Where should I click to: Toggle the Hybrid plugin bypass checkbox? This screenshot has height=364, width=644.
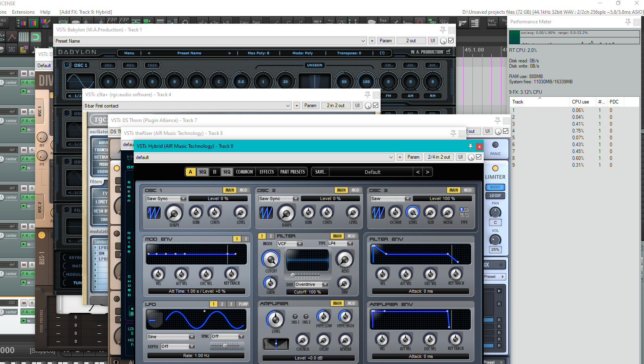[479, 157]
